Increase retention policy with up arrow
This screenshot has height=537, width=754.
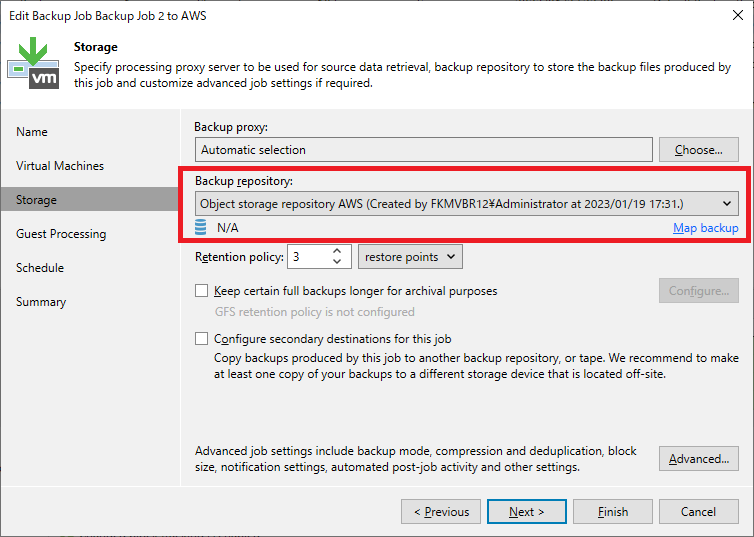337,251
